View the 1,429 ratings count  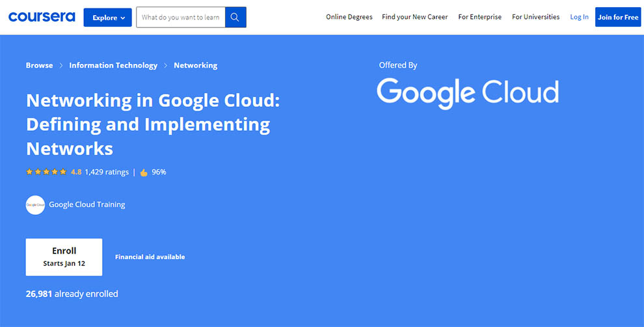coord(107,172)
